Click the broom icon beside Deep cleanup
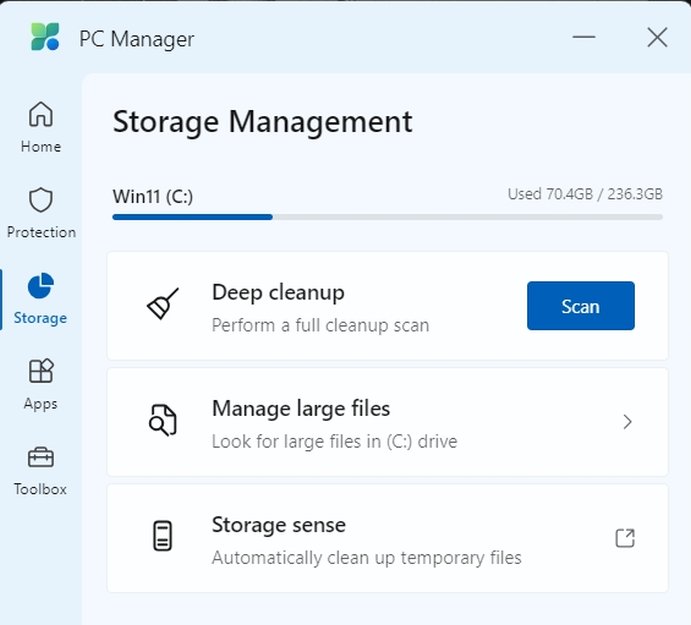The height and width of the screenshot is (625, 691). click(163, 305)
